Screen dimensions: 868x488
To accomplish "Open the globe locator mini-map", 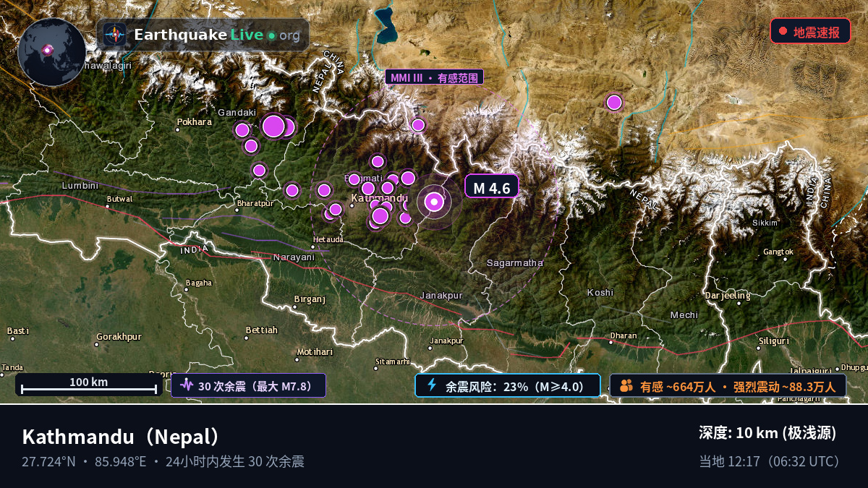I will pyautogui.click(x=51, y=51).
